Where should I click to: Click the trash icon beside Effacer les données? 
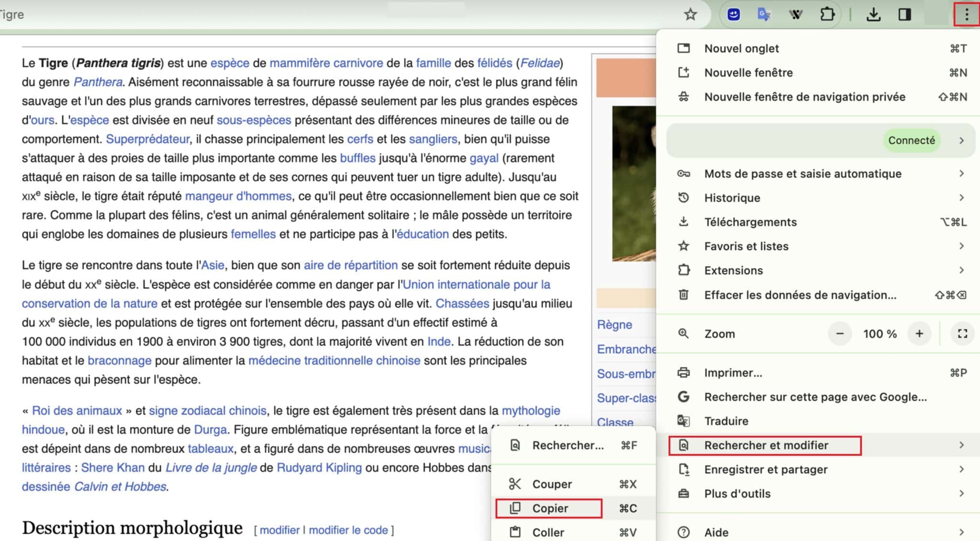tap(684, 295)
